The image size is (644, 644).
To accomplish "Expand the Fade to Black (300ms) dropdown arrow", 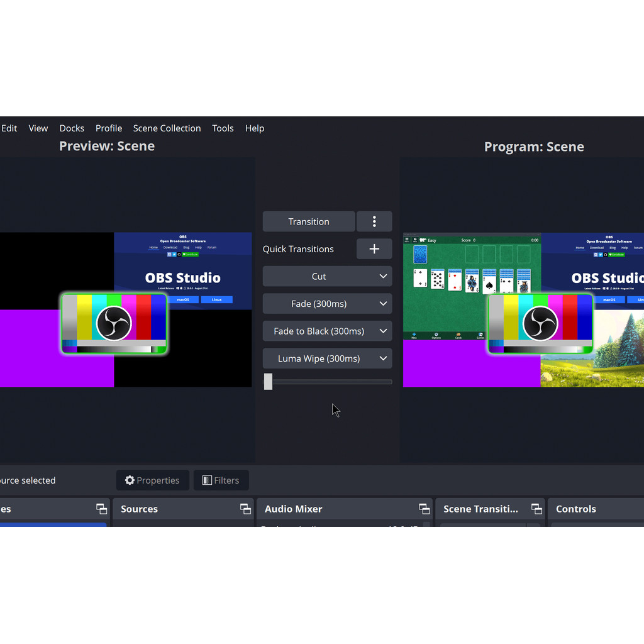I will point(383,331).
